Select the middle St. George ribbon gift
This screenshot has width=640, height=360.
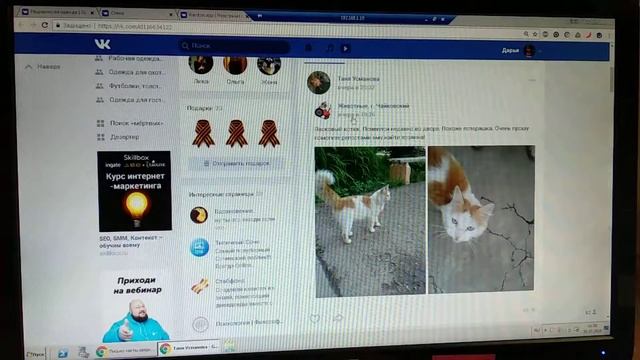click(x=237, y=133)
